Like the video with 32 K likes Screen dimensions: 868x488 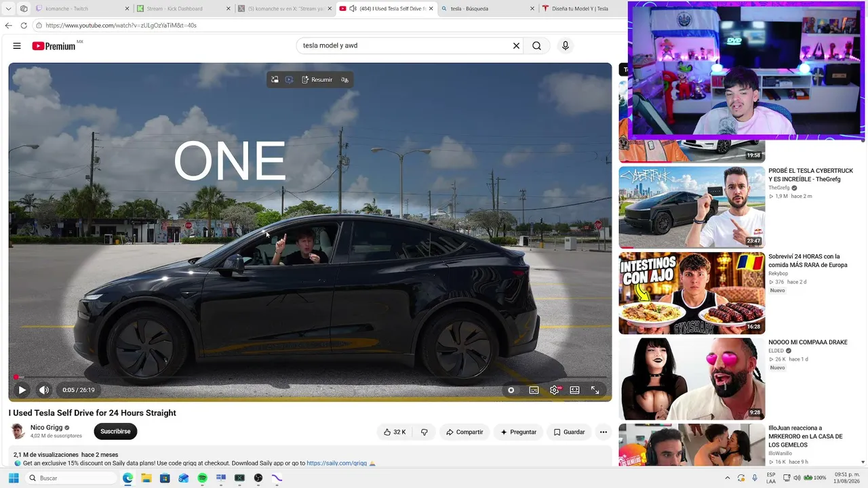click(x=395, y=432)
